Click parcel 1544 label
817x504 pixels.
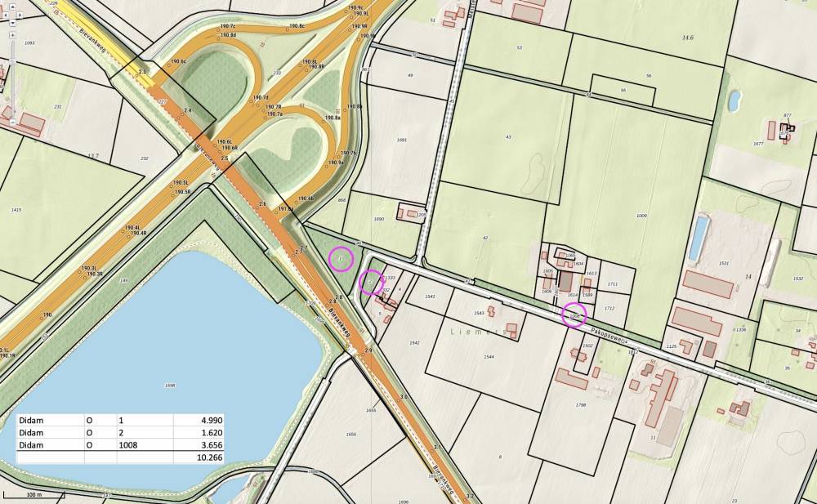tap(489, 357)
